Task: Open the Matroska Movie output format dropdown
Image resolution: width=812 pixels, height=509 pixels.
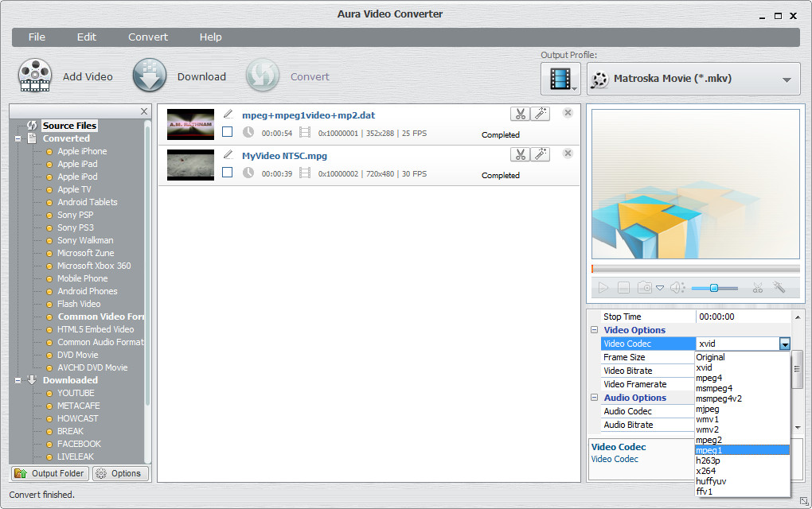Action: coord(693,79)
